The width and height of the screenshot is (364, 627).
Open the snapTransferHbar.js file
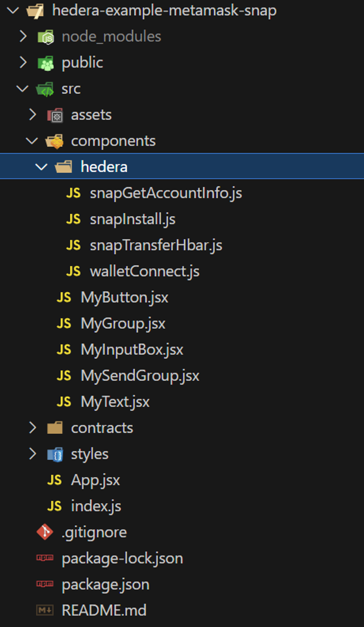coord(156,245)
